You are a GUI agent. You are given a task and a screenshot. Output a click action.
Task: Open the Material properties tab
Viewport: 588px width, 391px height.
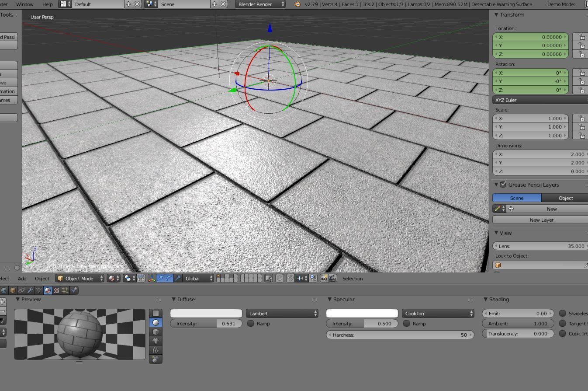(x=48, y=290)
